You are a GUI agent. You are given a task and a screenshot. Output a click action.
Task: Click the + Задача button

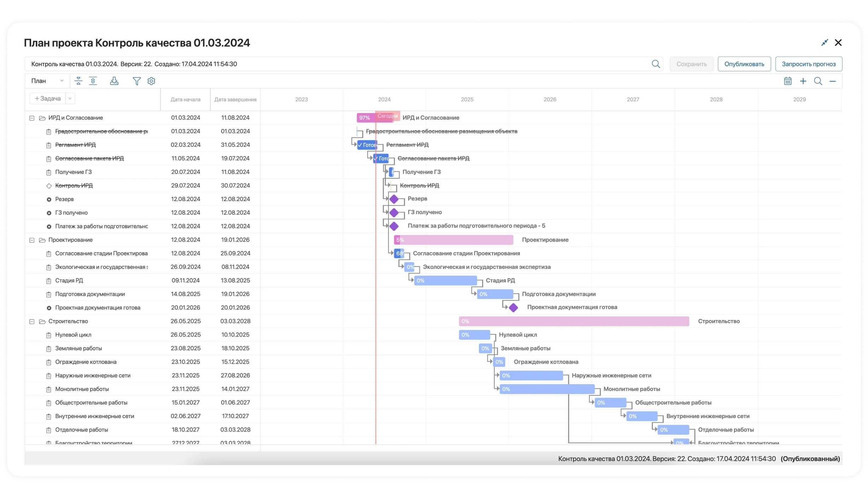coord(48,99)
